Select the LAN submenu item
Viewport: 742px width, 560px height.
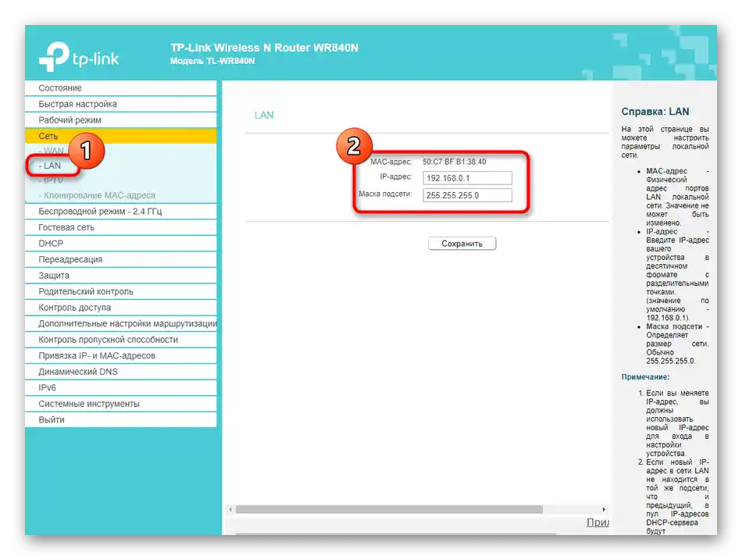tap(50, 166)
